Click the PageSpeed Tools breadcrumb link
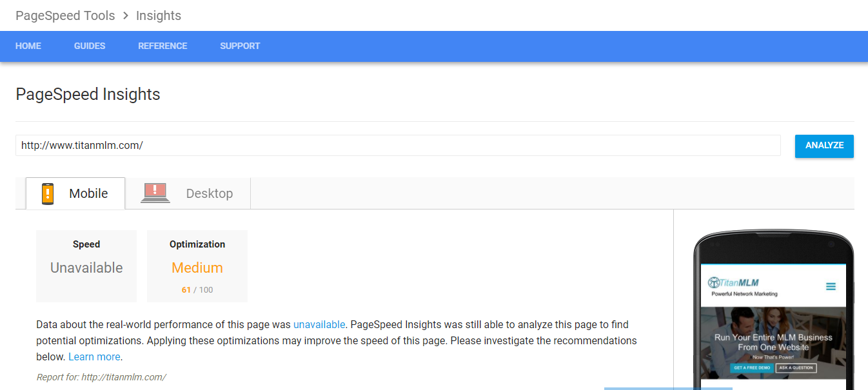Viewport: 868px width, 390px height. [65, 15]
